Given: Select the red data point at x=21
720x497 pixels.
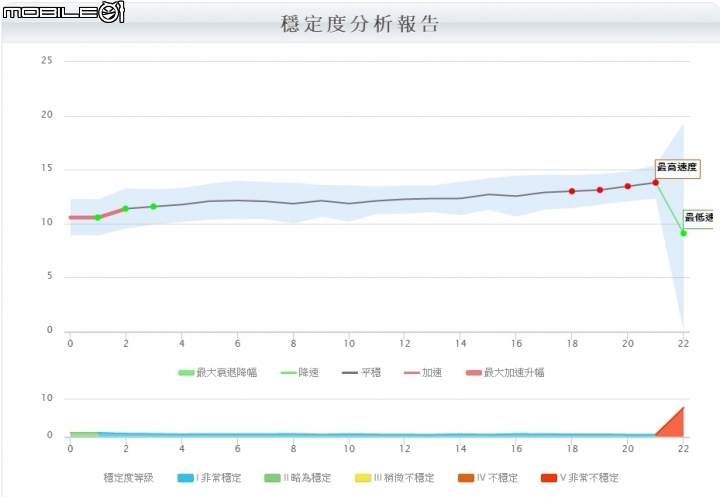Looking at the screenshot, I should 656,183.
